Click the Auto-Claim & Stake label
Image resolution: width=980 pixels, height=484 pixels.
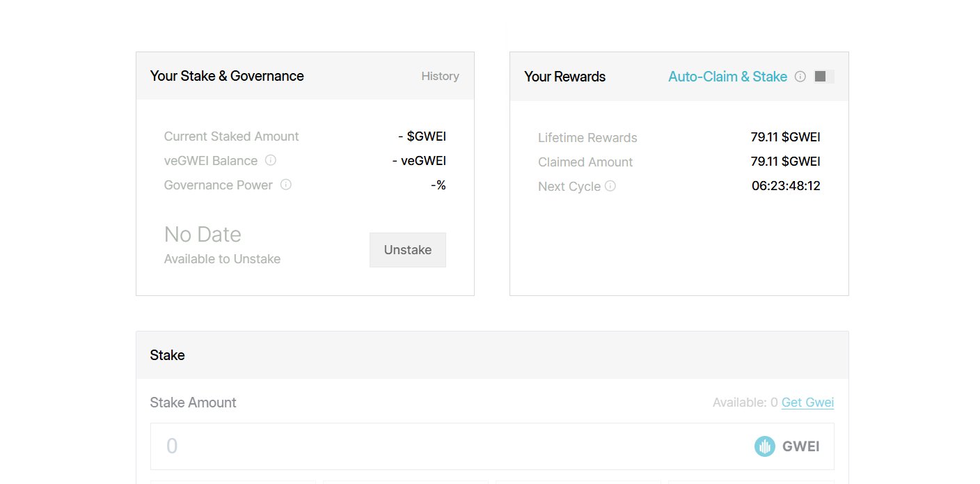(x=727, y=77)
